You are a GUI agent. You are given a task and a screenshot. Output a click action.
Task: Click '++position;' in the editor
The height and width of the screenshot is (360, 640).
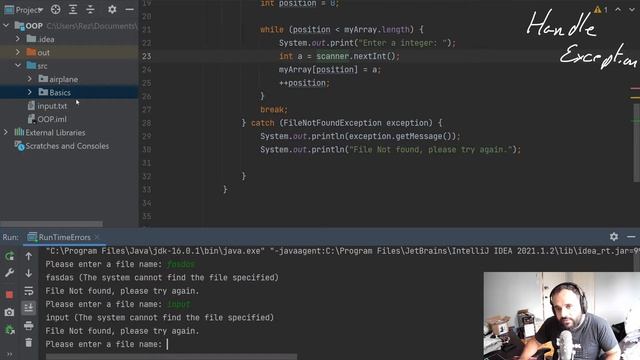pos(304,83)
